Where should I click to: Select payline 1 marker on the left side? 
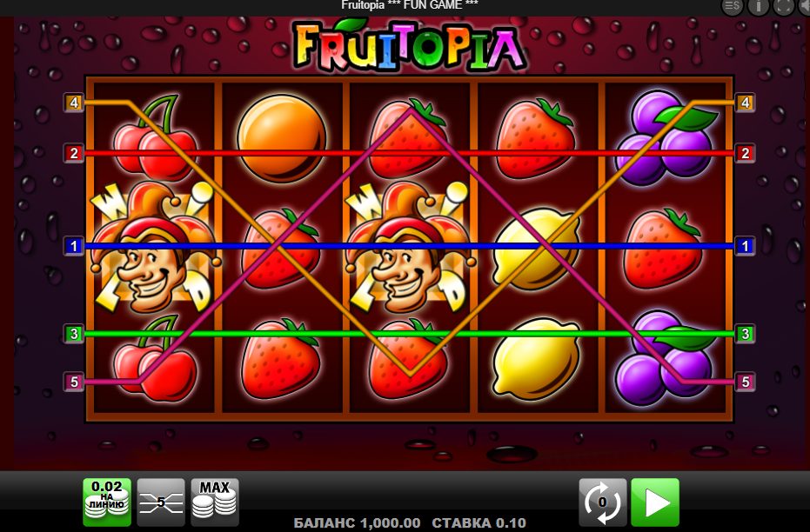coord(74,246)
